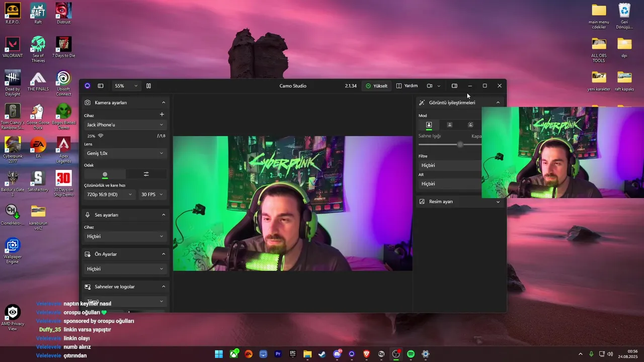This screenshot has width=644, height=362.
Task: Click the Camo logo icon in title bar
Action: (87, 86)
